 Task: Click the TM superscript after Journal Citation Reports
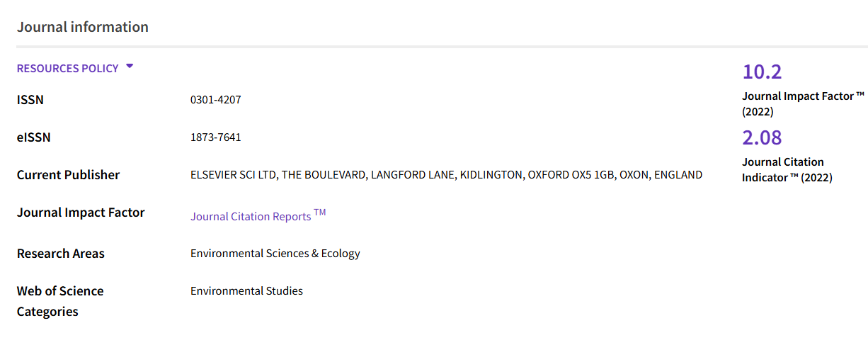[320, 212]
